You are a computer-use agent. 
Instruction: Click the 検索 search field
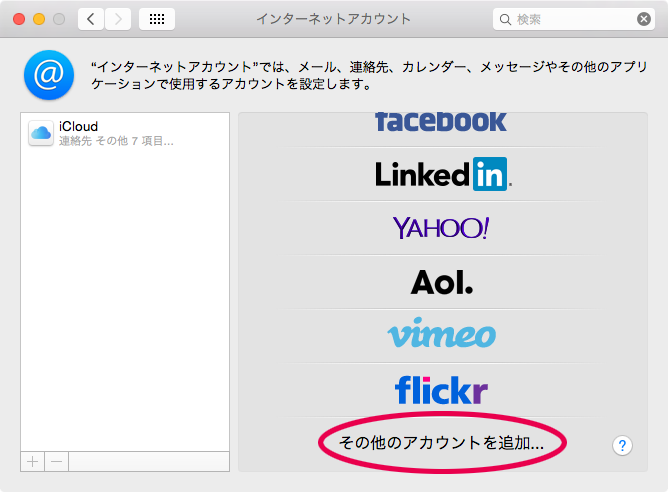point(573,19)
